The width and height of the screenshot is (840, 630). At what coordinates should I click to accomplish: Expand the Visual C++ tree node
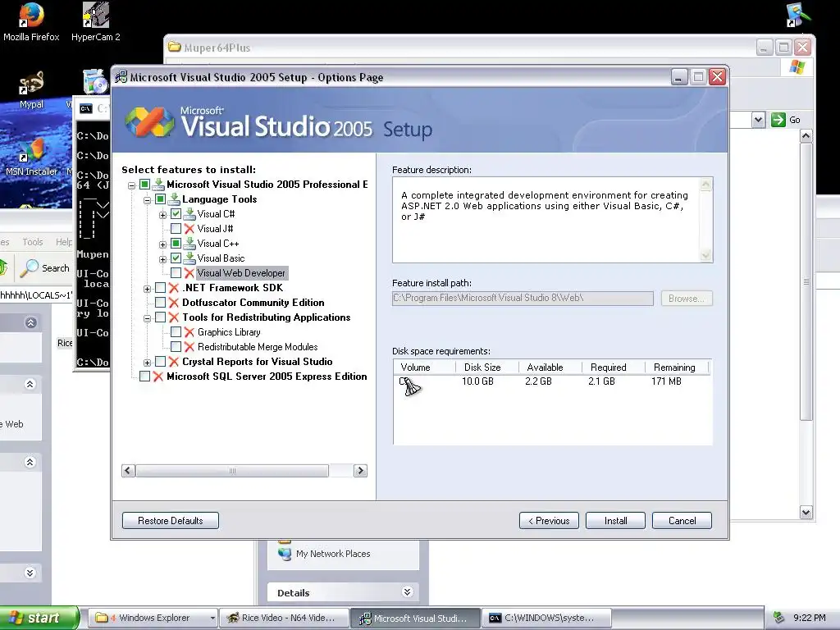(163, 244)
